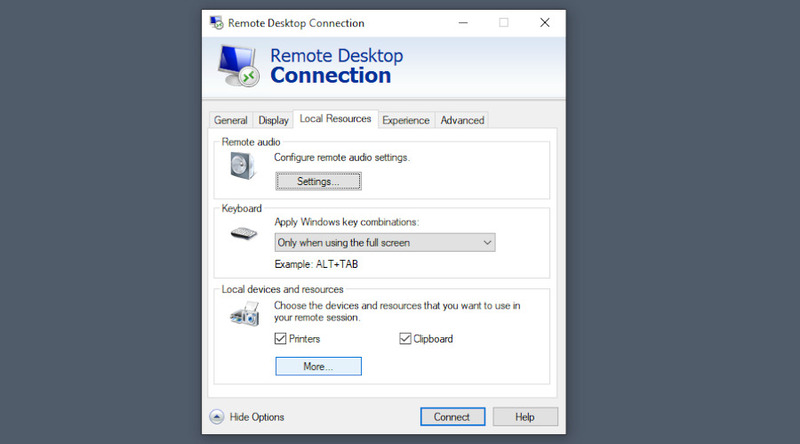Image resolution: width=800 pixels, height=444 pixels.
Task: Open Help for Remote Desktop
Action: coord(525,417)
